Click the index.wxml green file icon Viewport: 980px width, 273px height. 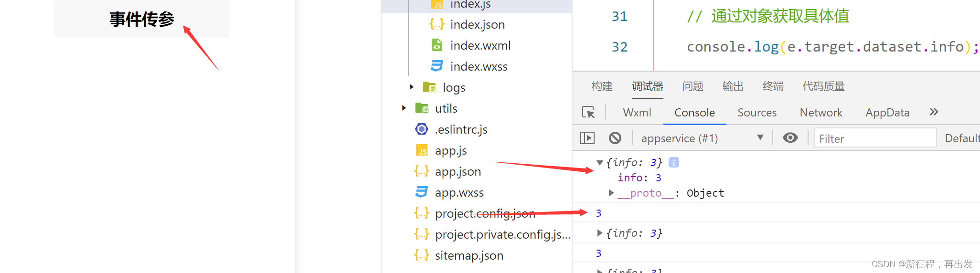coord(437,45)
